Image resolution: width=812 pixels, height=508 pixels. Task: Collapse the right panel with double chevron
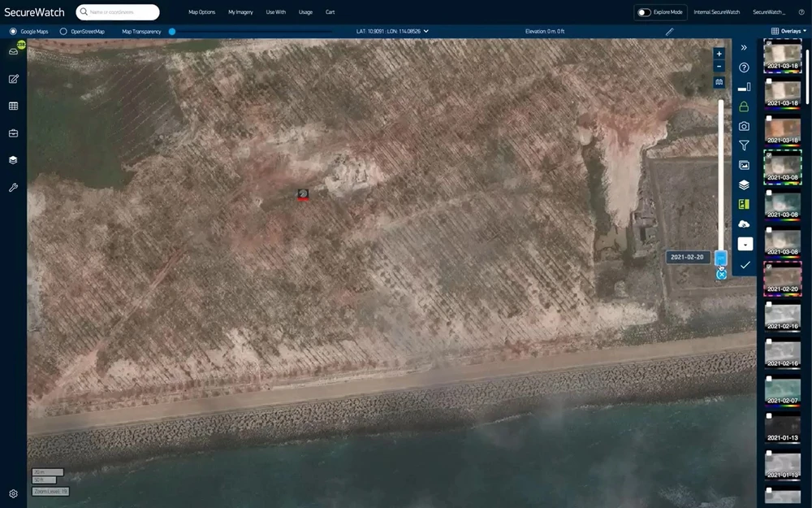(744, 48)
